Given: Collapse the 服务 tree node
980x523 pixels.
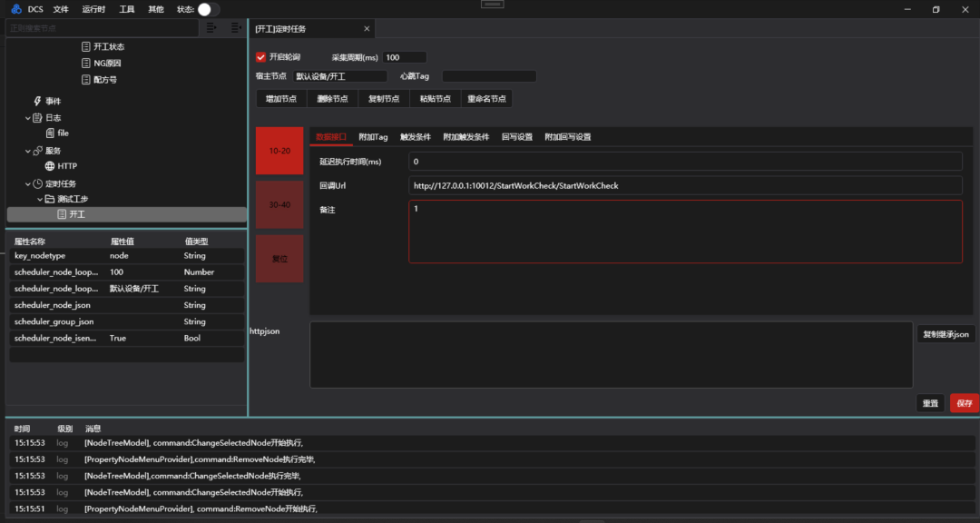Looking at the screenshot, I should (27, 151).
